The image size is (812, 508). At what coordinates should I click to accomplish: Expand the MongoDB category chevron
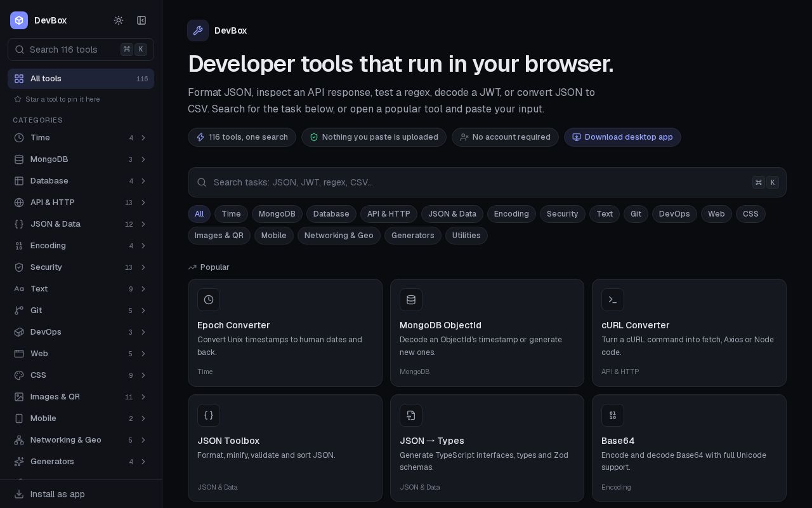143,159
